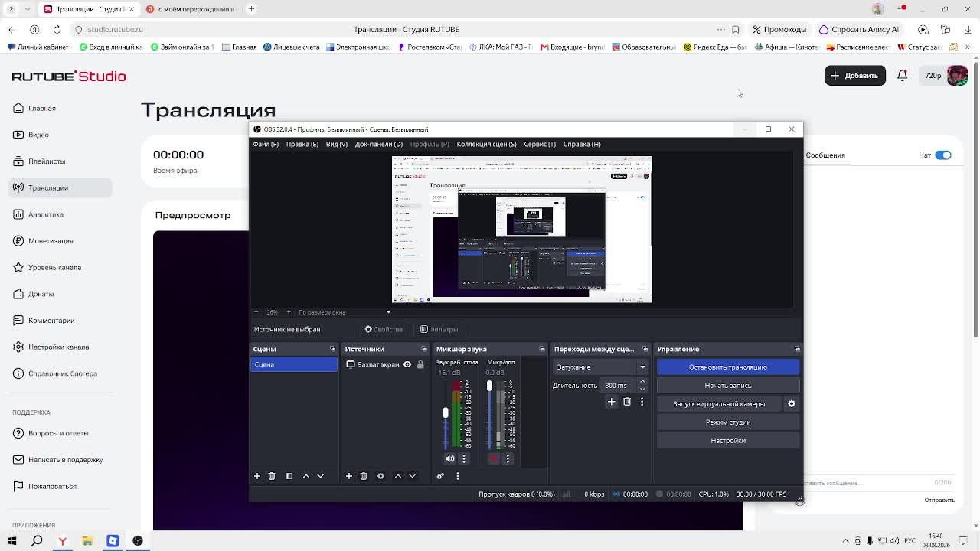
Task: Click the browser address bar studio.rutube.ru
Action: pyautogui.click(x=115, y=29)
